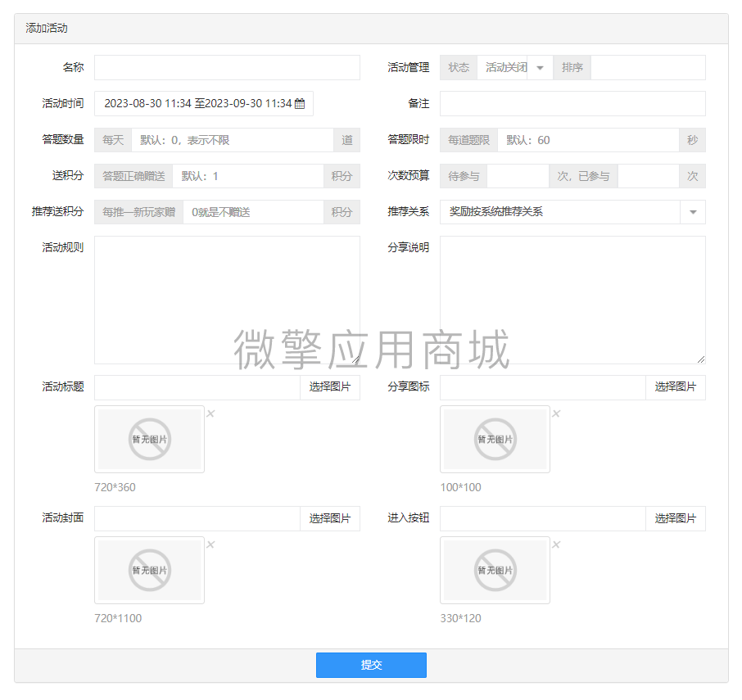Click the 每道题限 addon label
The height and width of the screenshot is (700, 742).
coord(469,140)
